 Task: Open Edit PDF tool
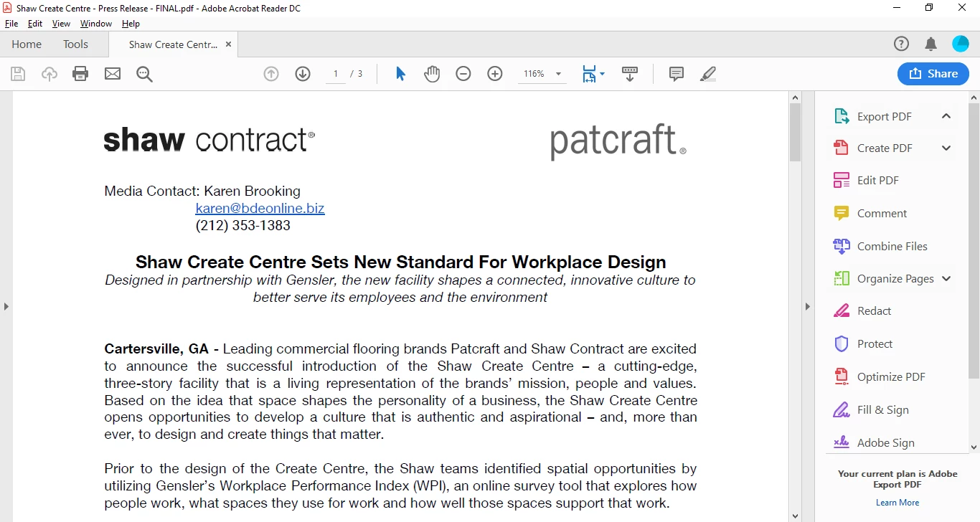(877, 180)
